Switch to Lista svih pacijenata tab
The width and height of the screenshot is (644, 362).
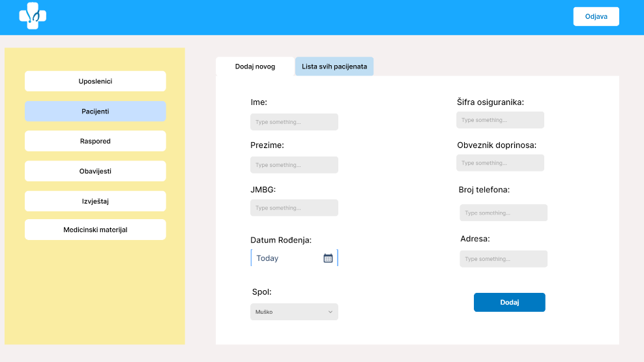(x=334, y=67)
